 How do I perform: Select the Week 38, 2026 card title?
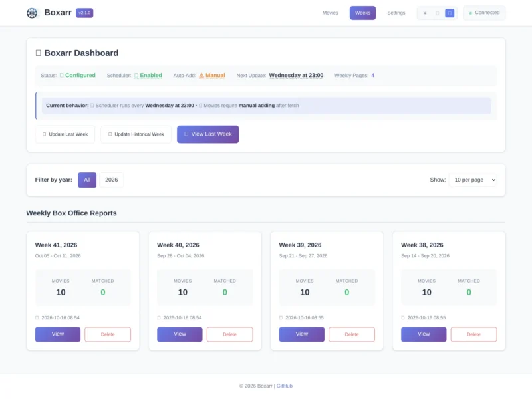pyautogui.click(x=422, y=245)
